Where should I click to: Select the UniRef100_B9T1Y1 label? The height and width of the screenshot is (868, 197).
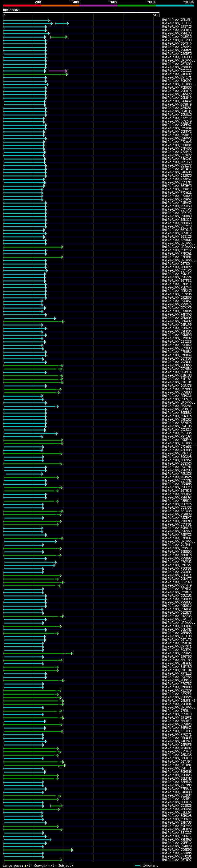(177, 78)
